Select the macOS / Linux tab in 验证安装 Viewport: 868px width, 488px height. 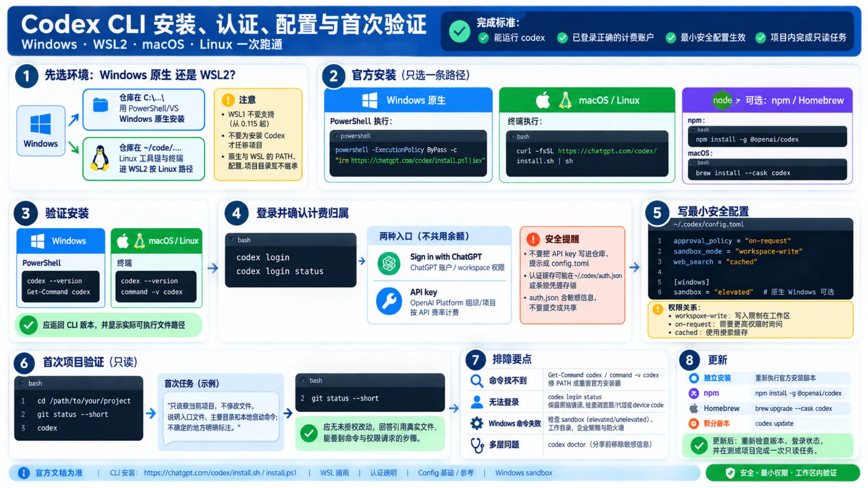click(156, 241)
